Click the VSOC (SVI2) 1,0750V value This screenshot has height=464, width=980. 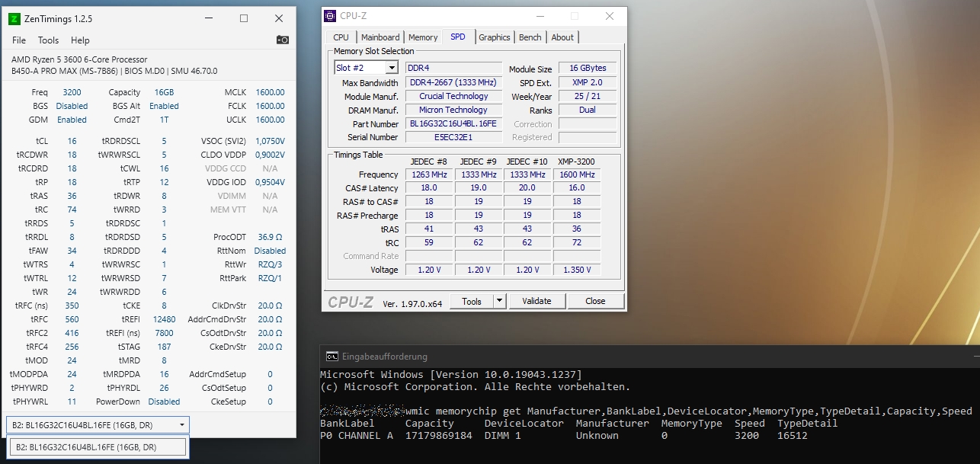click(270, 141)
